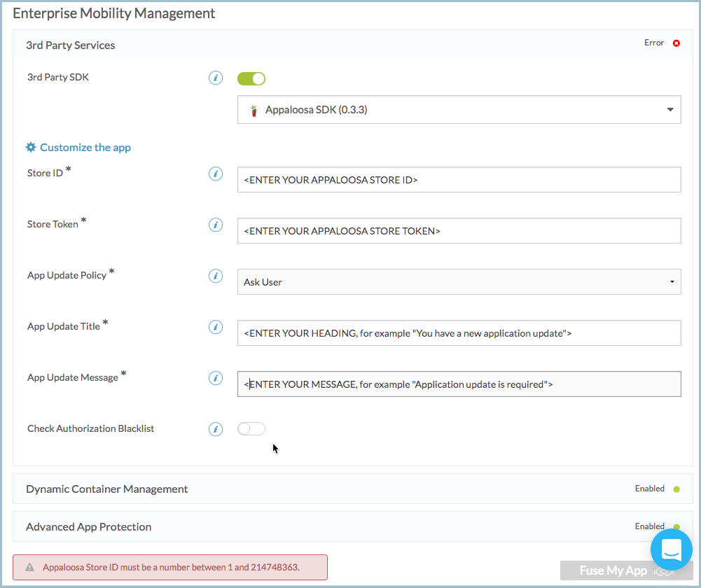Click the Fuse My App button
The width and height of the screenshot is (701, 588).
(x=626, y=570)
